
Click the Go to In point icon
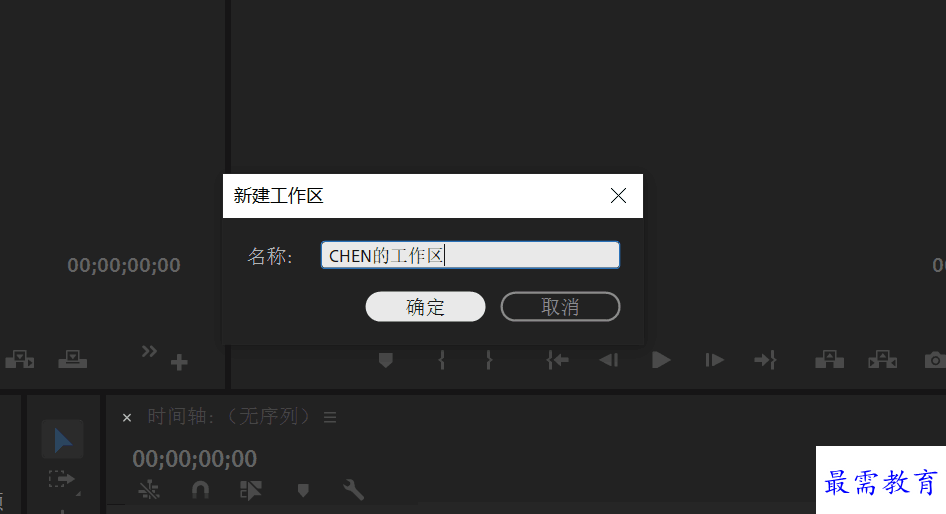pos(557,360)
